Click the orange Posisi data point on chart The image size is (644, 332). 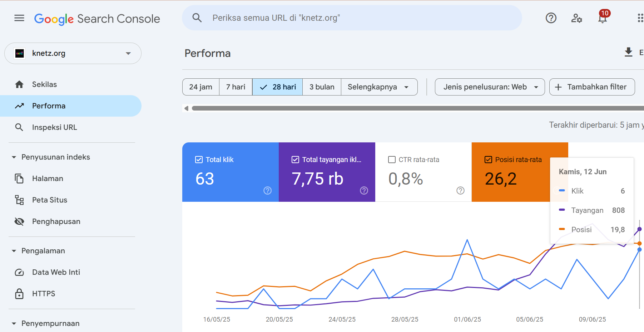[639, 244]
